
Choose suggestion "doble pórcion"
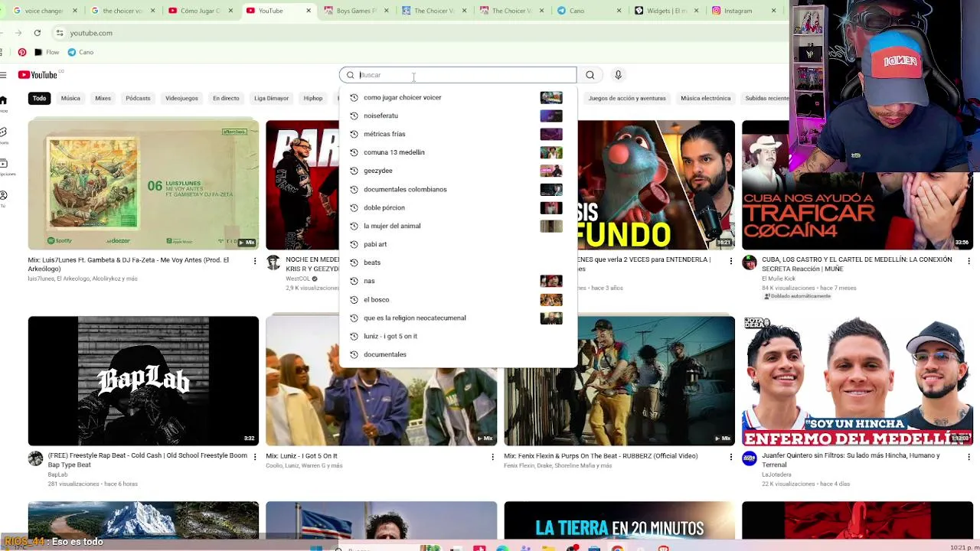(x=458, y=207)
